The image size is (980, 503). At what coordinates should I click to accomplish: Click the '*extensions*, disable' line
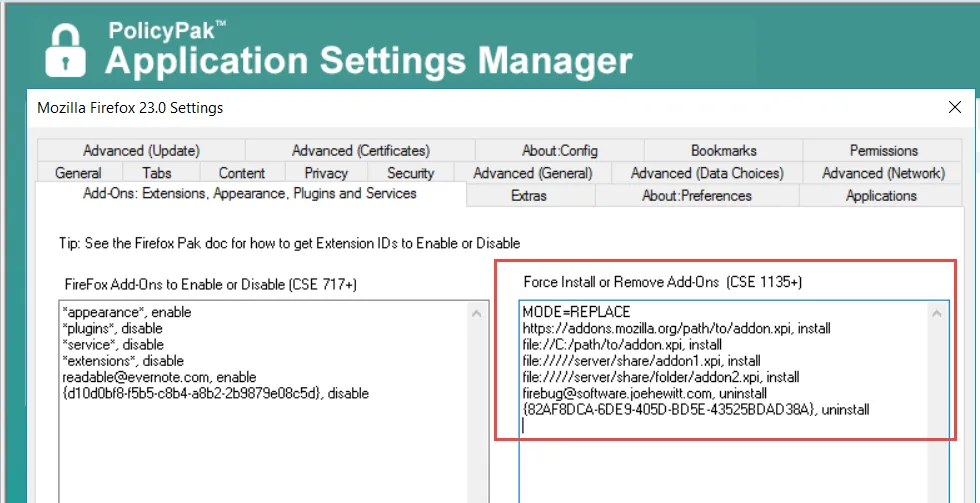click(x=123, y=361)
